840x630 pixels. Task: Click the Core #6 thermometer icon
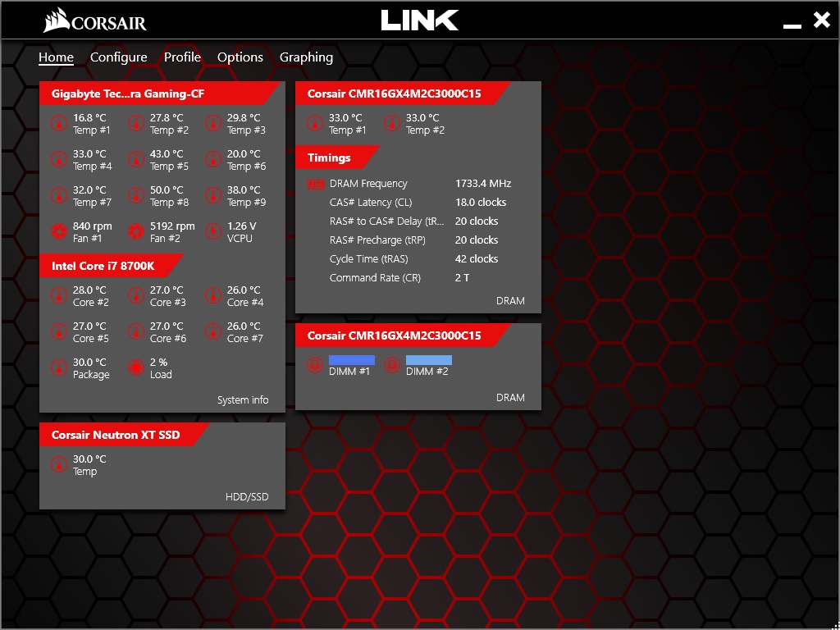coord(136,331)
